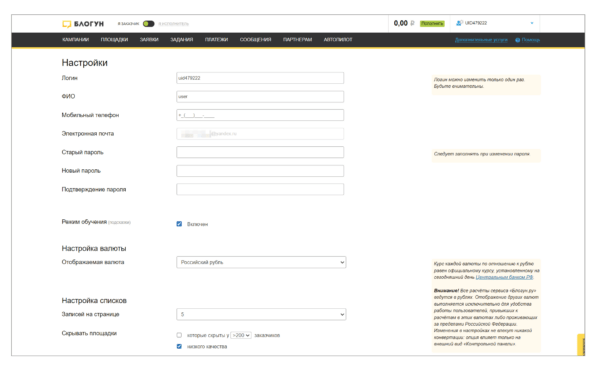
Task: Click the ФИО input field
Action: tap(260, 96)
